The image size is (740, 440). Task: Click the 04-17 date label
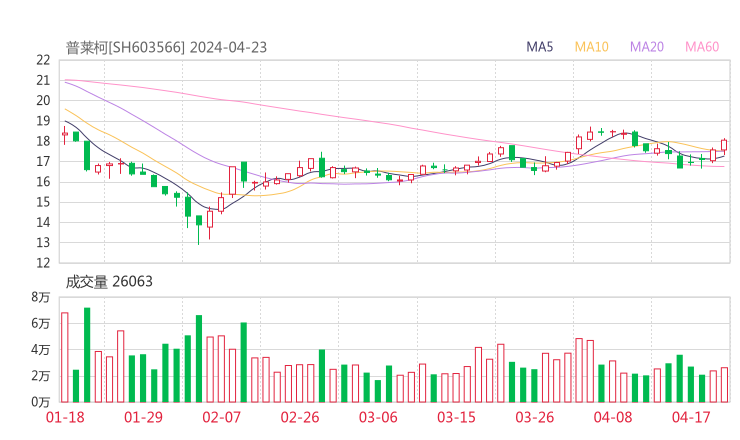(691, 417)
